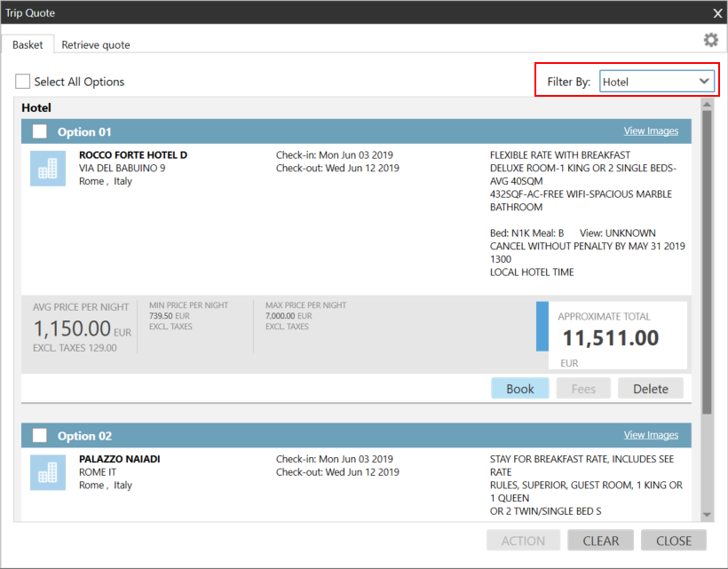The height and width of the screenshot is (569, 728).
Task: Click the scrollbar down arrow
Action: (707, 515)
